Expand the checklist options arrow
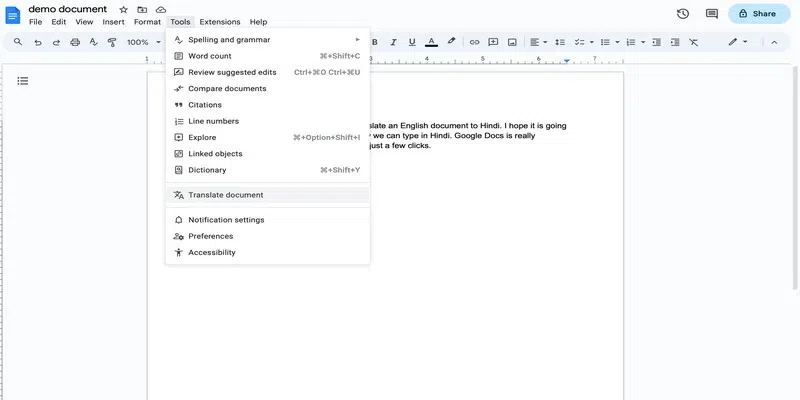 (592, 42)
